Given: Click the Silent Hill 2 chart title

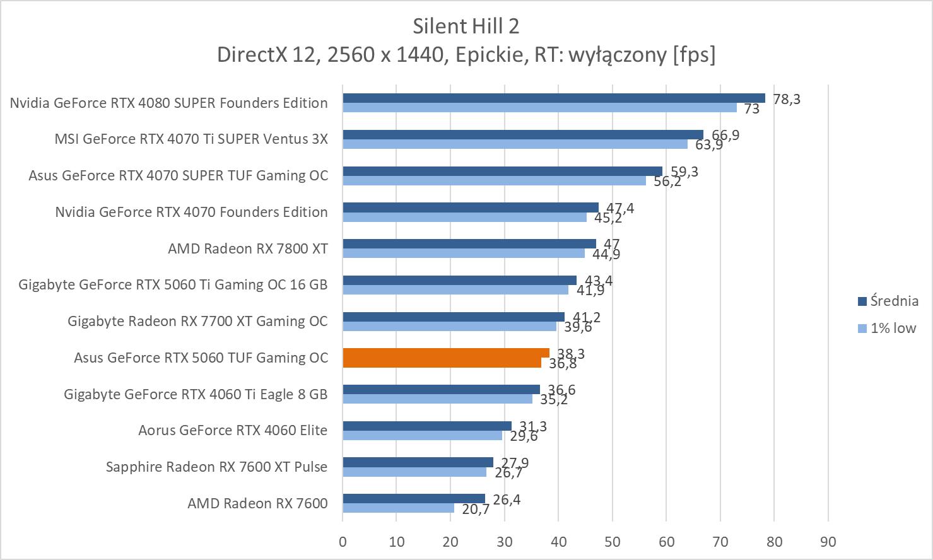Looking at the screenshot, I should coord(466,26).
